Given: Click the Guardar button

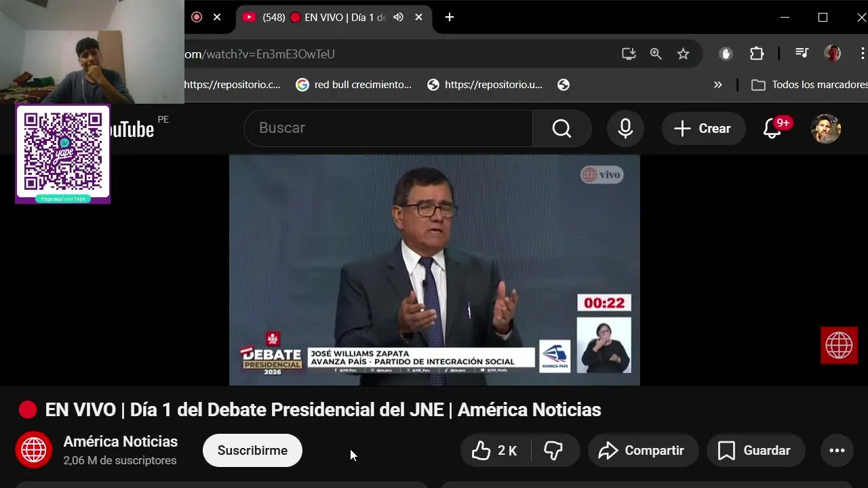Looking at the screenshot, I should (x=755, y=451).
